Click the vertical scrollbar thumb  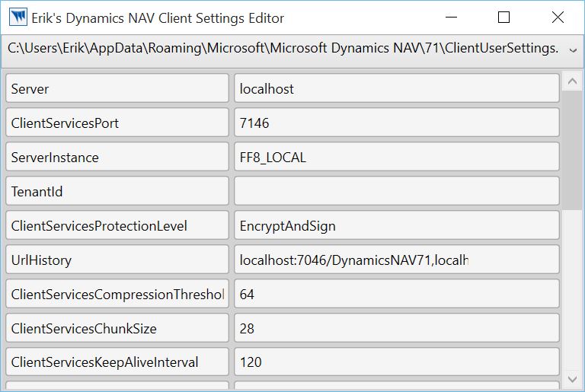[x=572, y=149]
